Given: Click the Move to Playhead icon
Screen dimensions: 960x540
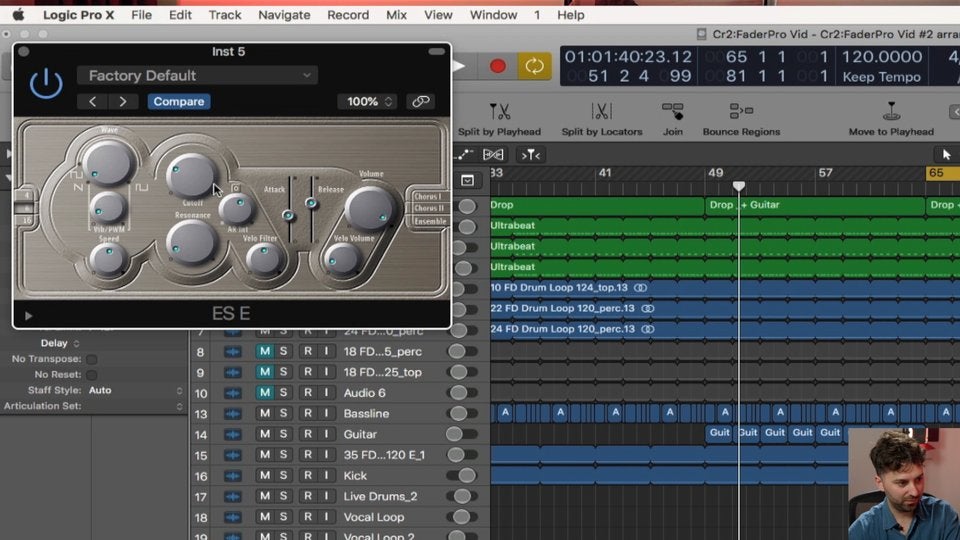Looking at the screenshot, I should click(890, 112).
